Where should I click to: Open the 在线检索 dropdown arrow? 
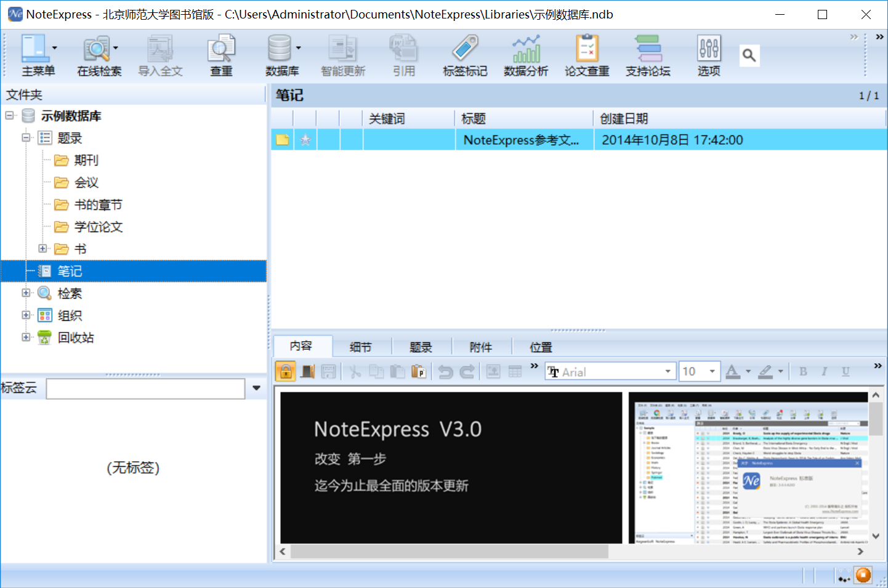[x=116, y=48]
